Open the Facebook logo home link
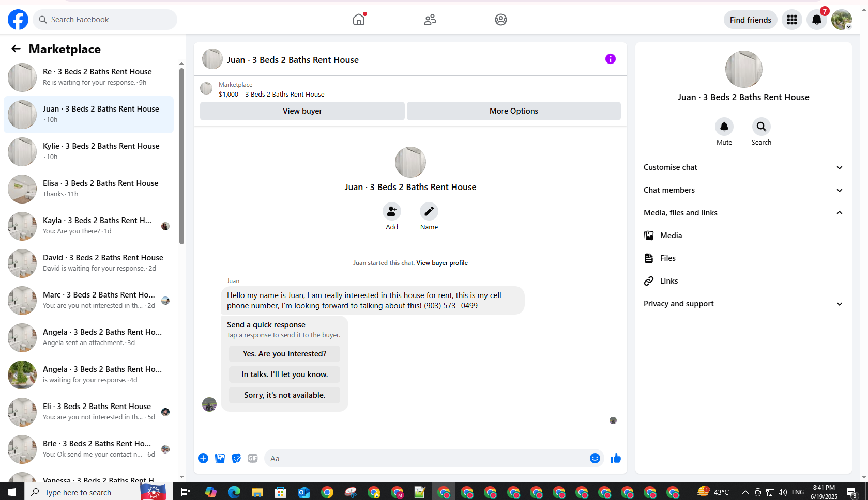 (18, 20)
